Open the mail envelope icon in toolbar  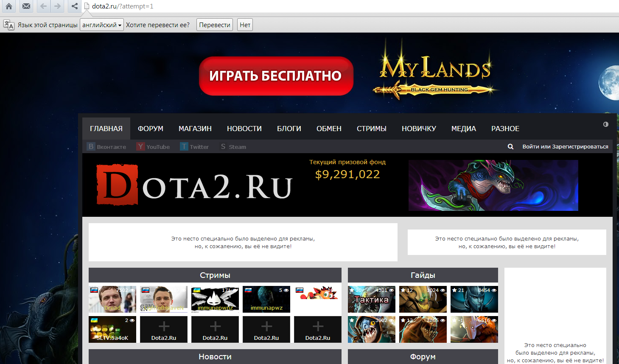(26, 6)
